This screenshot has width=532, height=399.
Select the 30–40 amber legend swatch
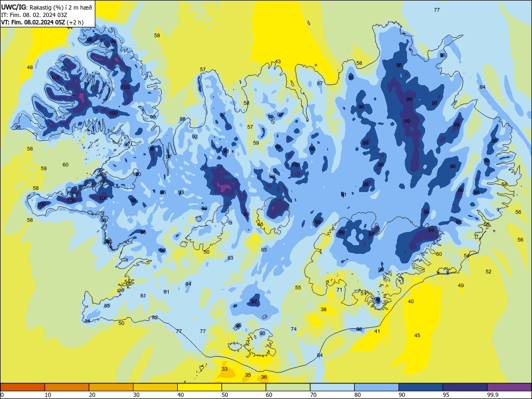click(x=155, y=387)
